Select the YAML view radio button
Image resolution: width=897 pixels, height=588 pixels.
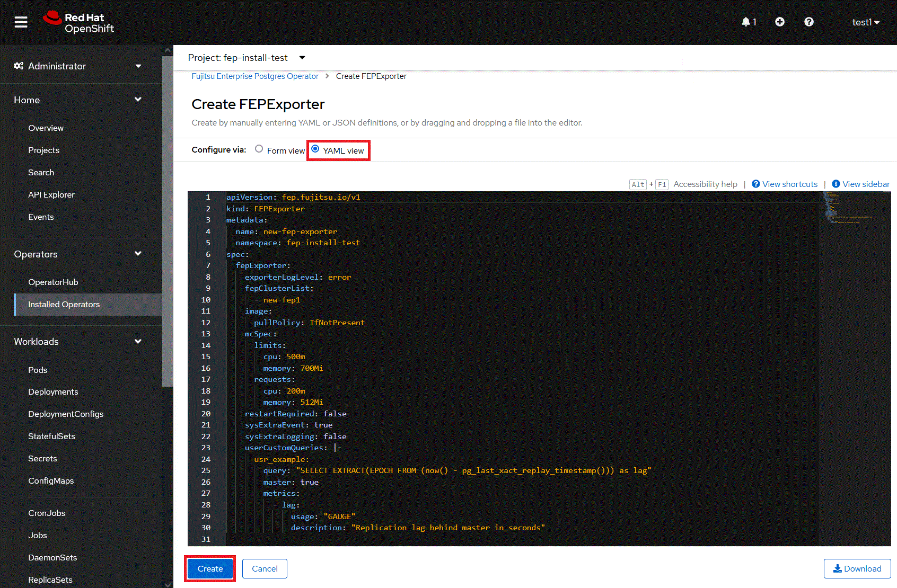tap(315, 149)
